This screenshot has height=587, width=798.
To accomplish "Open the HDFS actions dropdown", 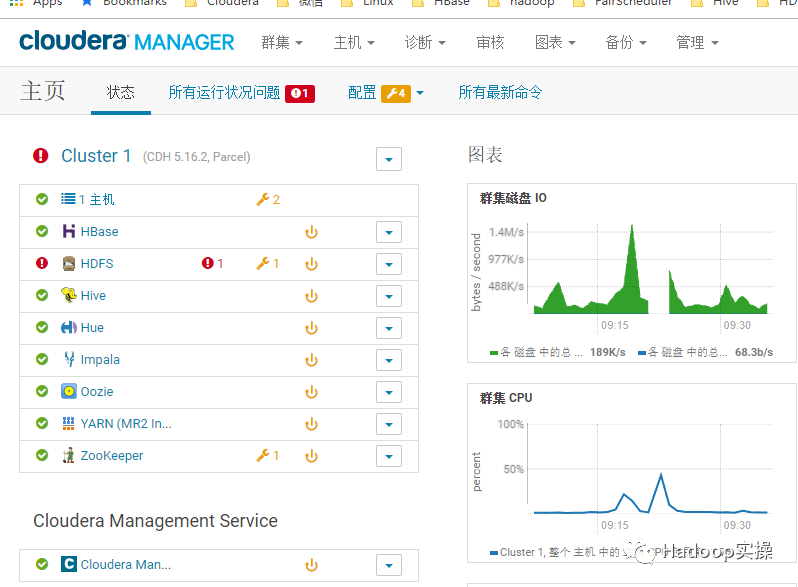I will tap(389, 264).
